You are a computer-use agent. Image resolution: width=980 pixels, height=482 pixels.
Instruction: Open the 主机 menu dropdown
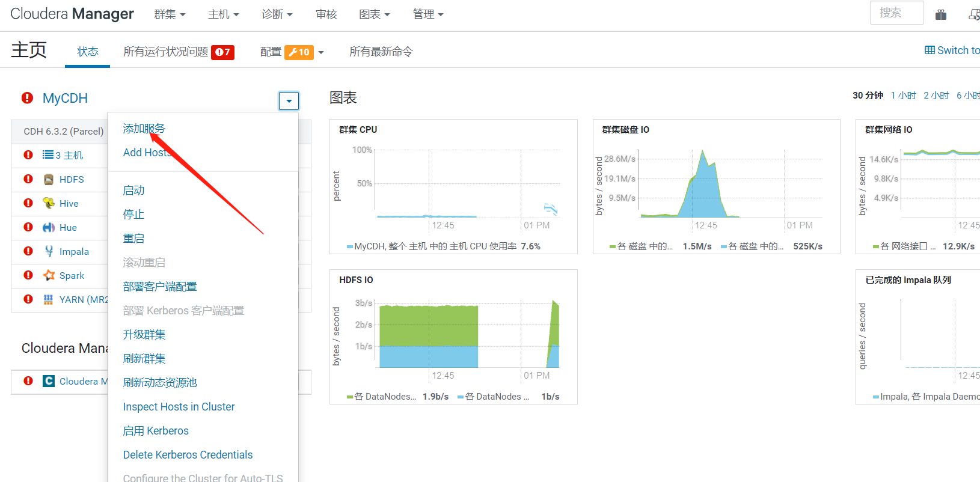pyautogui.click(x=224, y=14)
